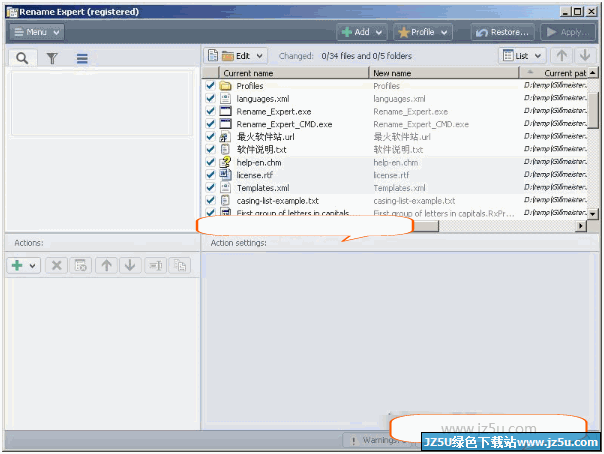Move action down in the Actions toolbar
The height and width of the screenshot is (454, 604).
click(x=130, y=265)
